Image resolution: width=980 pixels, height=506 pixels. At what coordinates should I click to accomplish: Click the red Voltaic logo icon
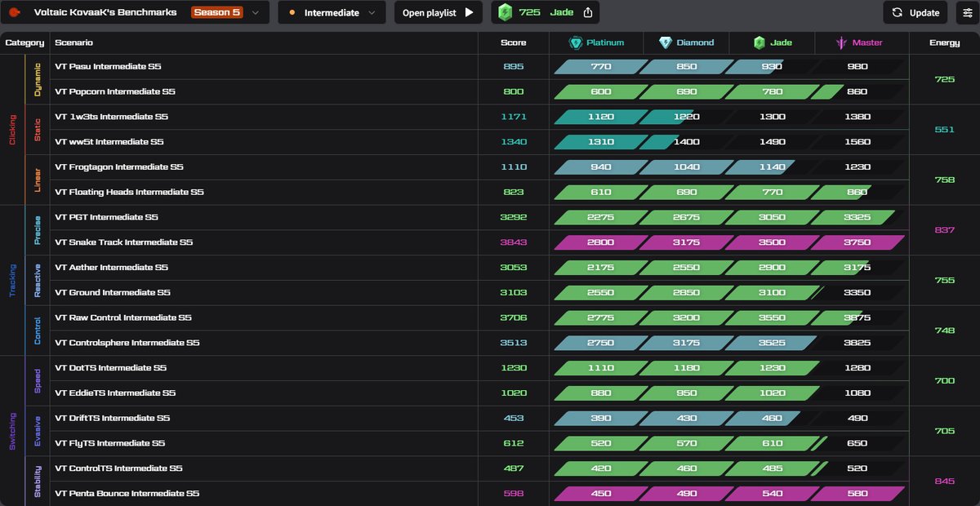coord(15,12)
